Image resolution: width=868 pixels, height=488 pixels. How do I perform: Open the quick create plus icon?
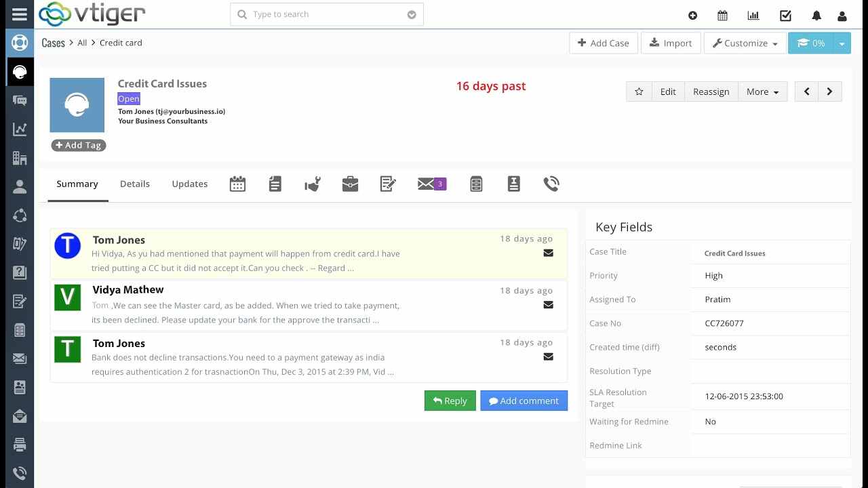coord(692,16)
